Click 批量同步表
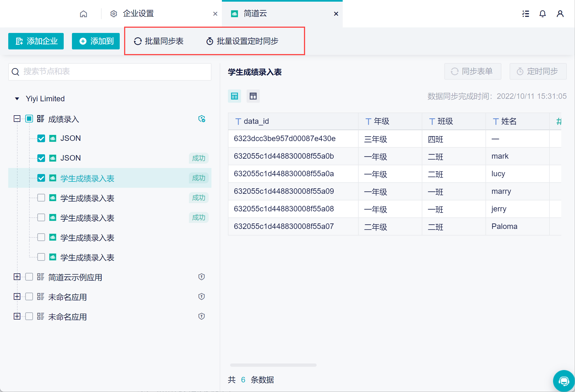The height and width of the screenshot is (392, 575). [x=159, y=41]
